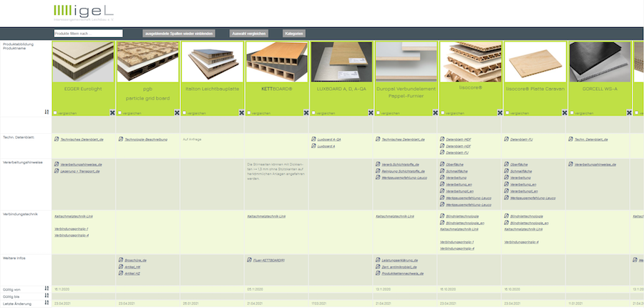Click the 'Italton Leichtbauplatte' product name
The height and width of the screenshot is (308, 644).
click(x=213, y=89)
